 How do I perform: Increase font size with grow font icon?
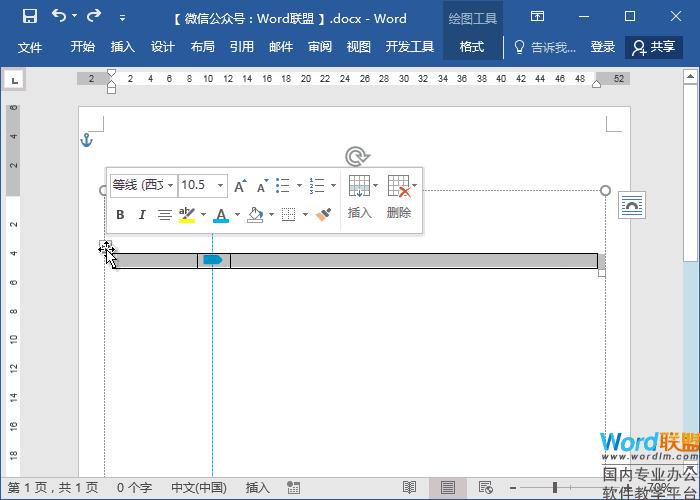point(240,185)
